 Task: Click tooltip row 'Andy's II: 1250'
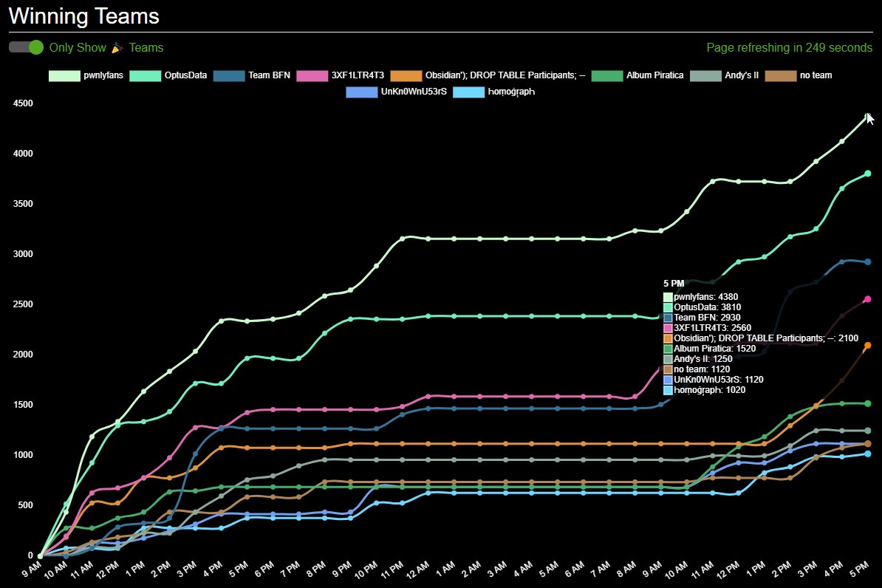click(x=698, y=358)
